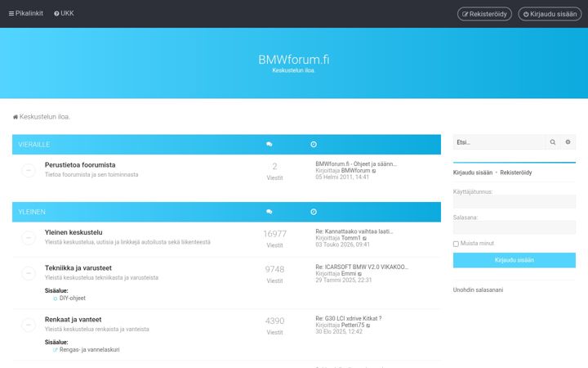
Task: Click the forum status icon for Yleinen keskustelu
Action: tap(29, 238)
